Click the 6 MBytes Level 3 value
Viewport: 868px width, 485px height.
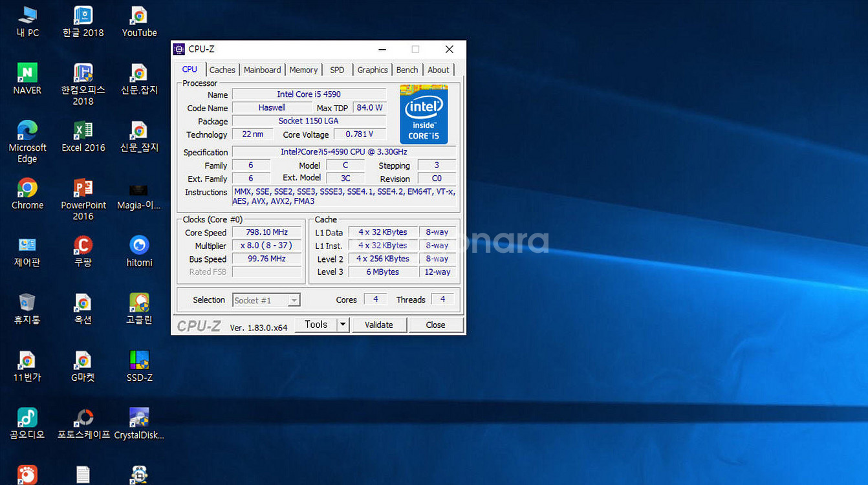coord(383,272)
